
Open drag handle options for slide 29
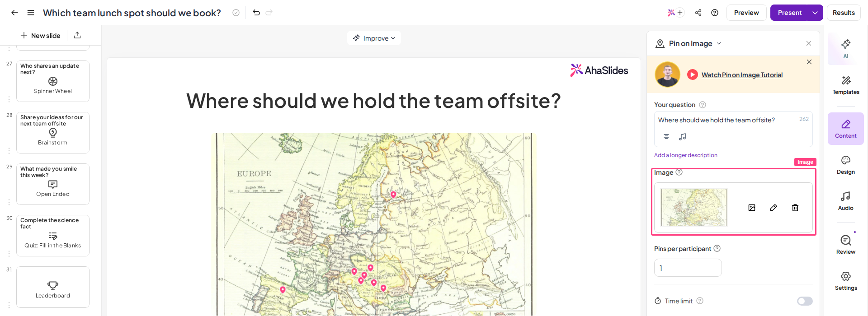9,202
